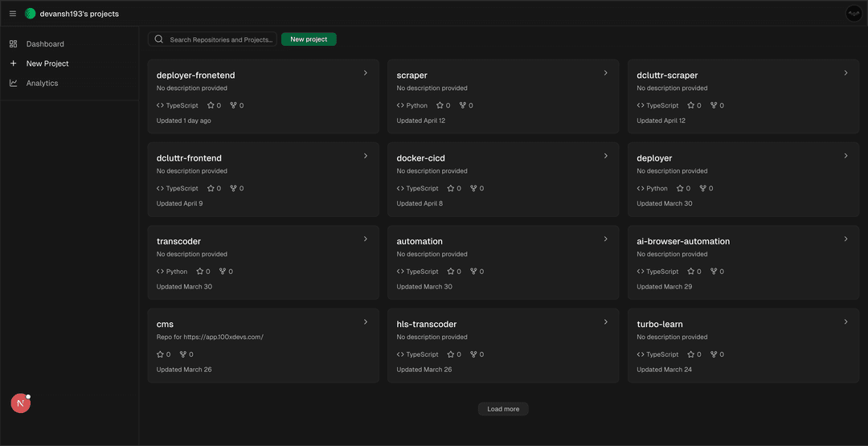Click 'Updated 1 day ago' text
Image resolution: width=868 pixels, height=446 pixels.
(x=184, y=121)
